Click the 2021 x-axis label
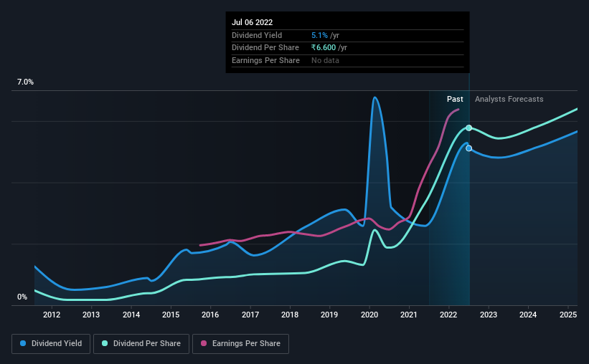Viewport: 589px width, 364px height. point(409,315)
